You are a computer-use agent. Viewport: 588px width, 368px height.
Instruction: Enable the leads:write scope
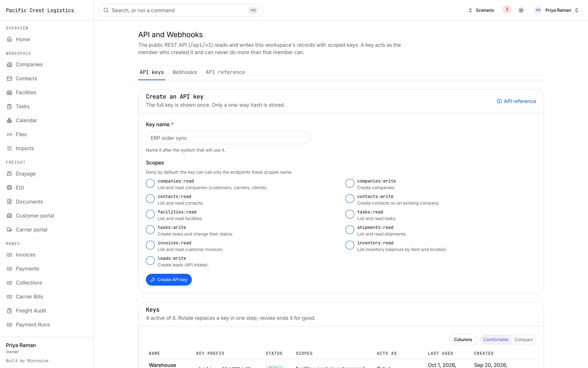[150, 260]
